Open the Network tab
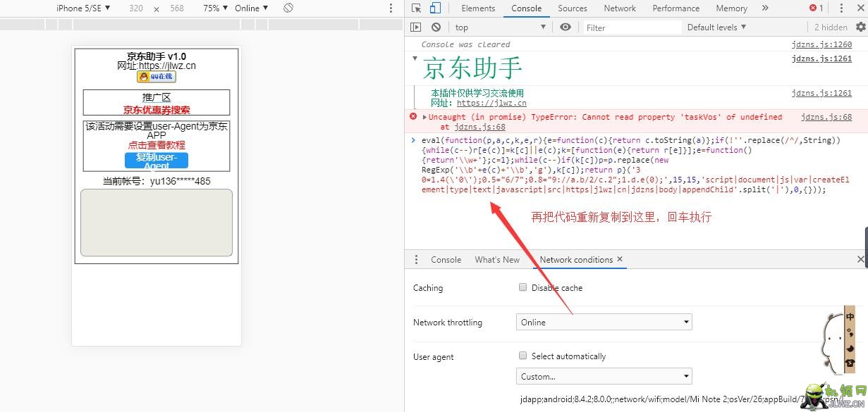 (x=620, y=8)
